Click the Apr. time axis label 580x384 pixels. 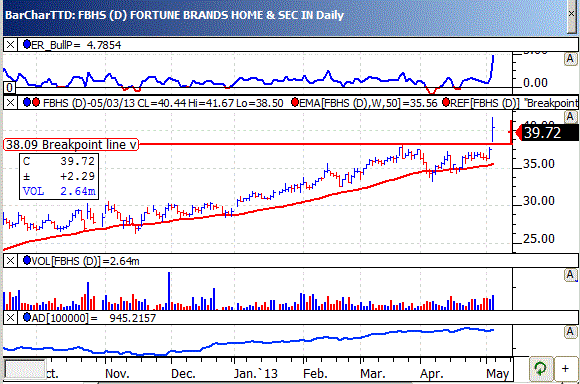click(x=432, y=374)
